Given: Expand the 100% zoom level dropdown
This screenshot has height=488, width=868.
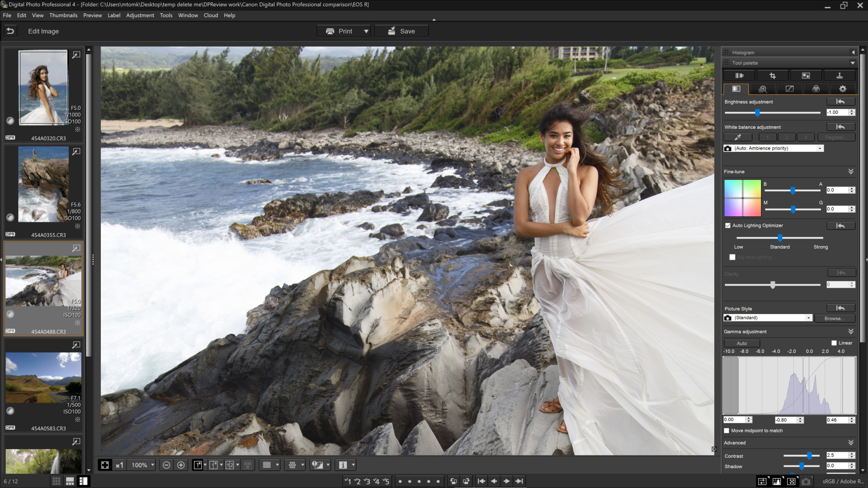Looking at the screenshot, I should [153, 465].
